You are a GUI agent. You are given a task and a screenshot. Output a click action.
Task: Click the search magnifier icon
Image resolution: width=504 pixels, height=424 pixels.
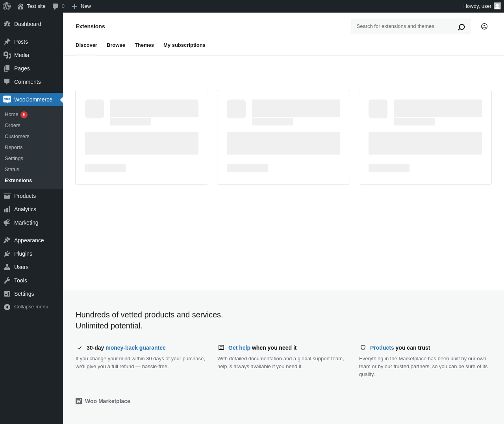click(461, 27)
